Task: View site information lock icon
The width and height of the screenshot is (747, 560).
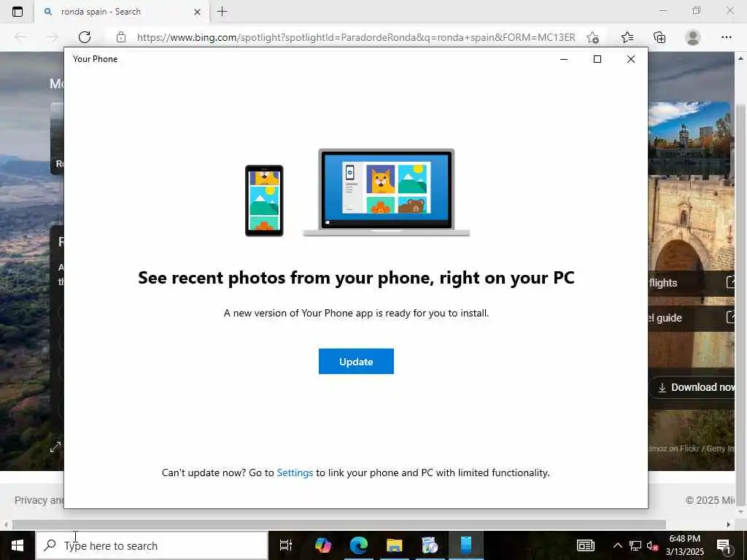Action: point(121,37)
